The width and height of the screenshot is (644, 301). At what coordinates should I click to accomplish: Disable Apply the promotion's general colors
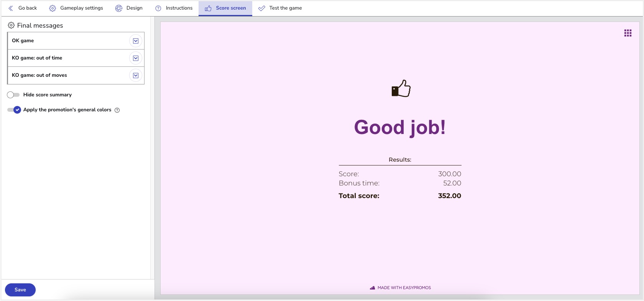(14, 110)
